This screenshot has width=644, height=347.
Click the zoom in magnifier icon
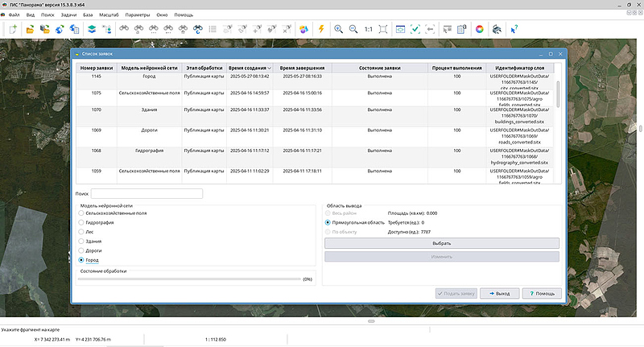tap(339, 29)
